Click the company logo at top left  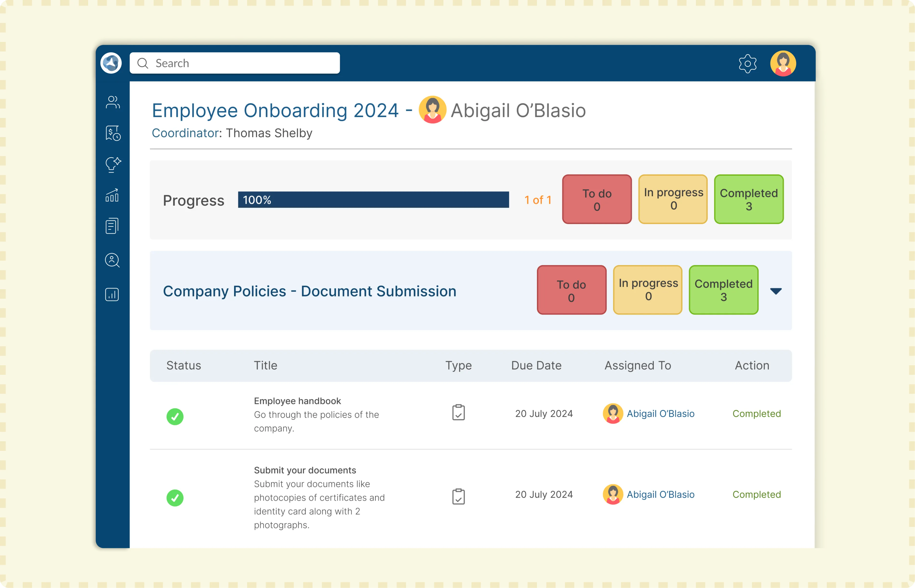tap(111, 63)
